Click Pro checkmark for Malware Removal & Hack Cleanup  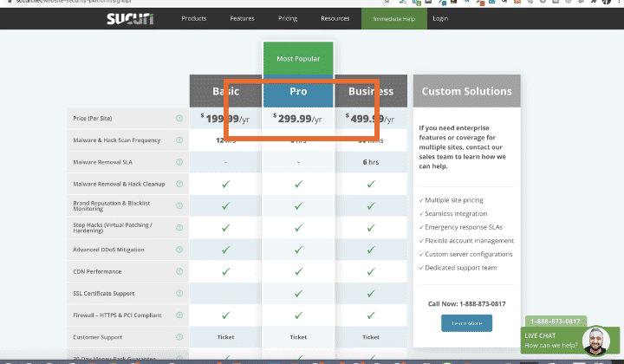tap(298, 184)
